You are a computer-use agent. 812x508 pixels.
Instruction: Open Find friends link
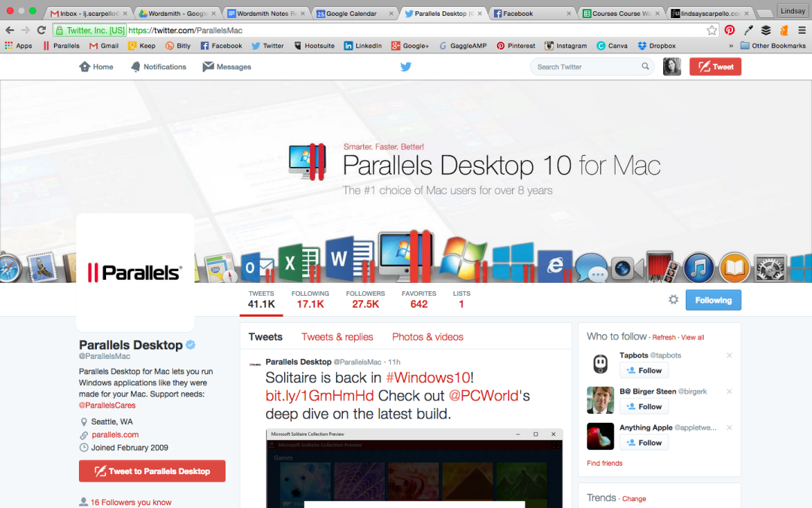tap(604, 464)
